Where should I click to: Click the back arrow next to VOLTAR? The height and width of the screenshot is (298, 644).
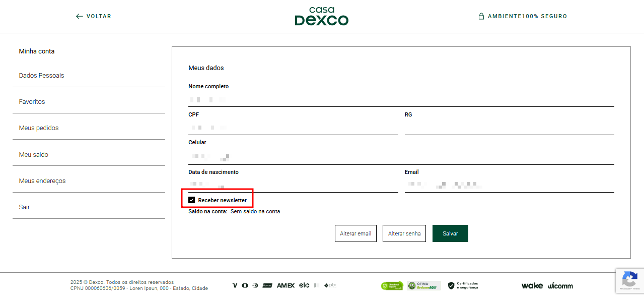pyautogui.click(x=79, y=16)
